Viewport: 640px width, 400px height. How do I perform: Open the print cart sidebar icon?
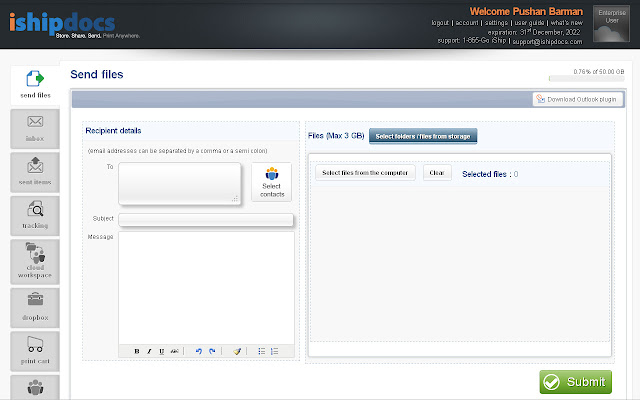(x=35, y=351)
